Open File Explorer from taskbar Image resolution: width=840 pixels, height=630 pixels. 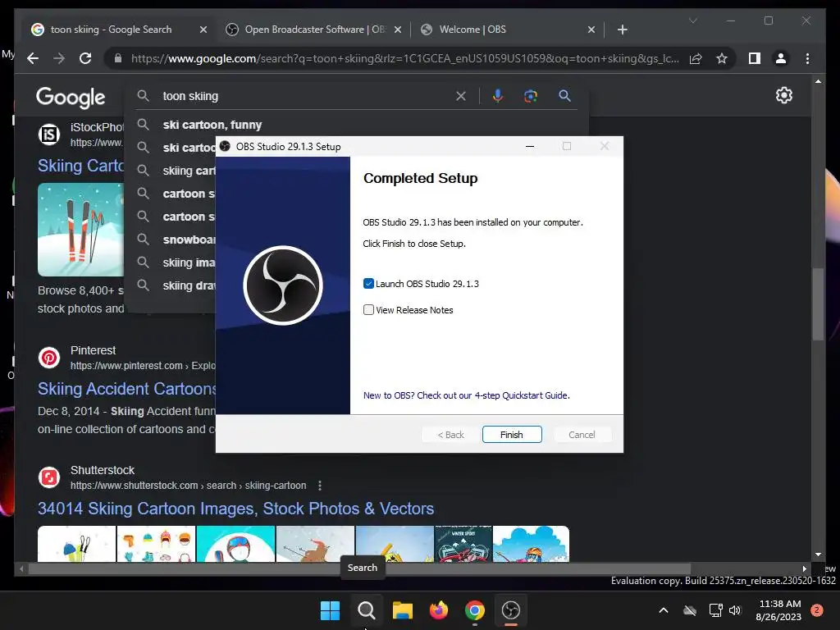point(402,610)
